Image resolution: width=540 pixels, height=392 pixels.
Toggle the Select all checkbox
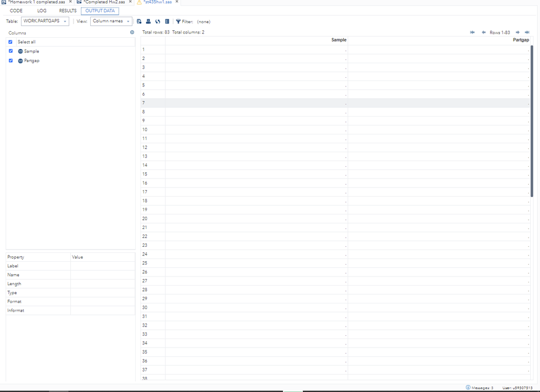pos(10,42)
